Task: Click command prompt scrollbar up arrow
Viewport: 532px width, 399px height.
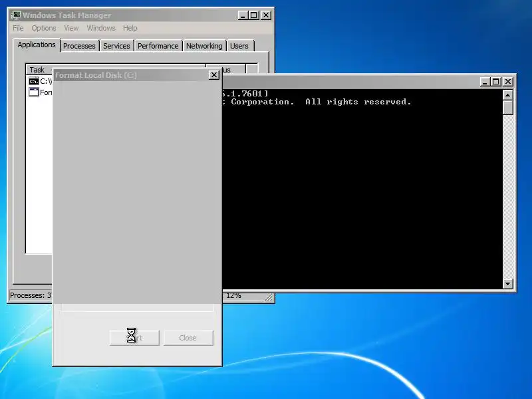Action: [507, 95]
